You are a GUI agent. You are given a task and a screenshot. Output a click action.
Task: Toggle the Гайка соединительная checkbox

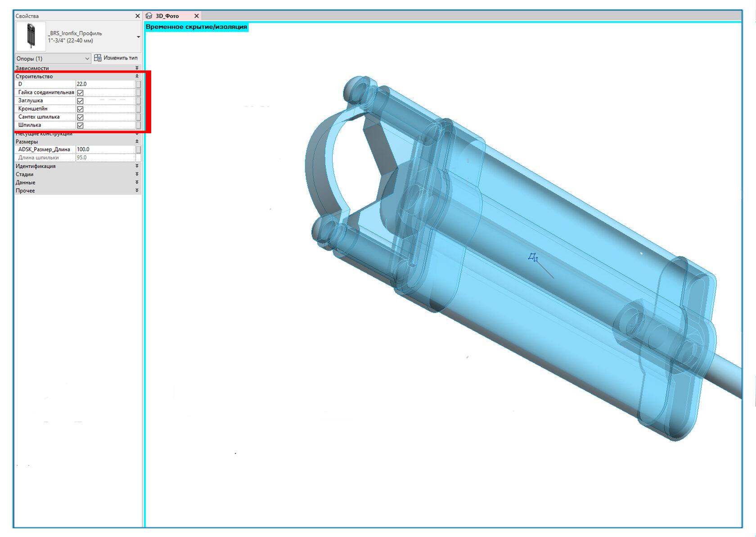80,93
